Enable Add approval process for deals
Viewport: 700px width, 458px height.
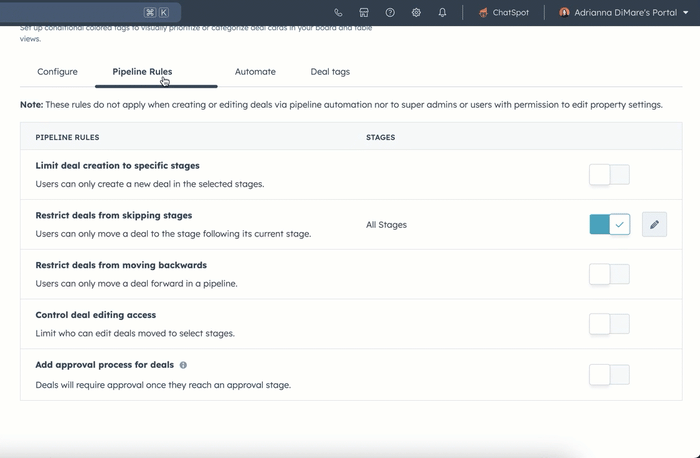tap(609, 375)
